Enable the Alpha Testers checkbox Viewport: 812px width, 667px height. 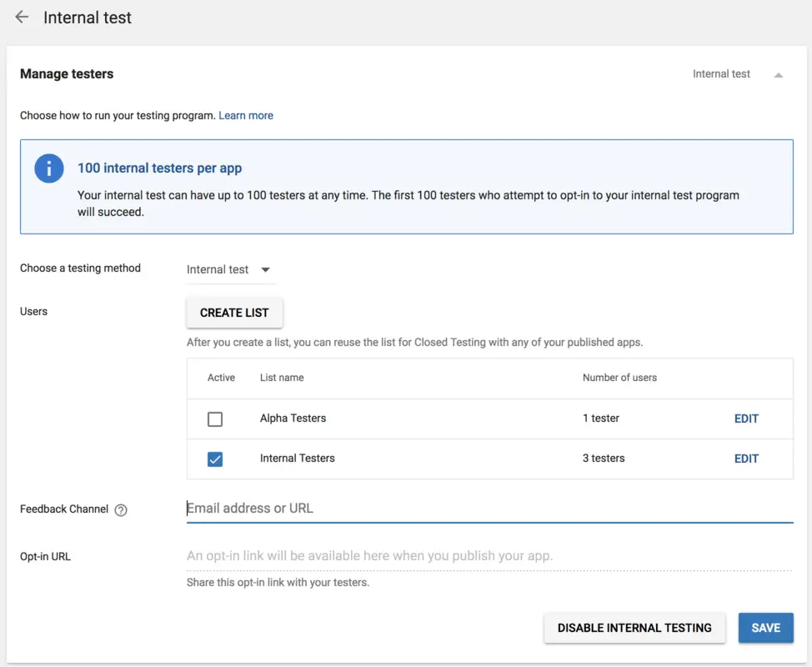(215, 419)
